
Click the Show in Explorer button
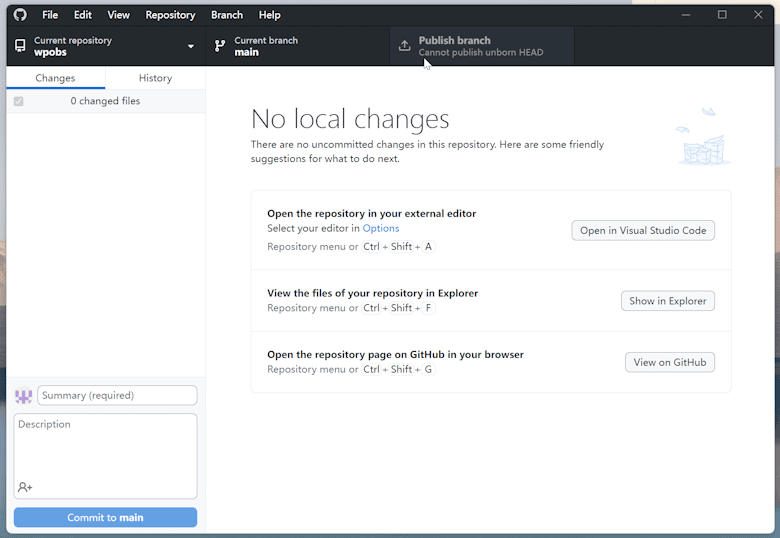tap(668, 301)
